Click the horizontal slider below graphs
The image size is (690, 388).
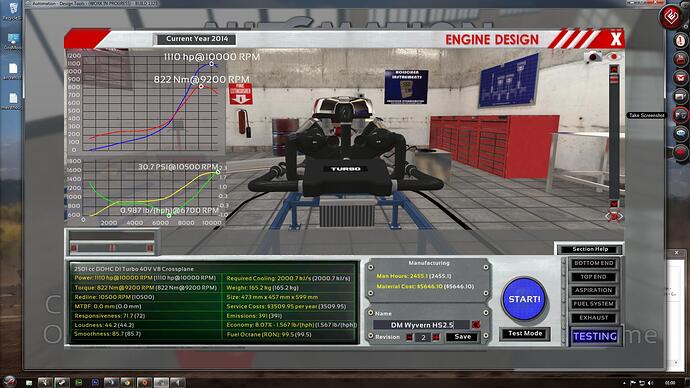(112, 248)
